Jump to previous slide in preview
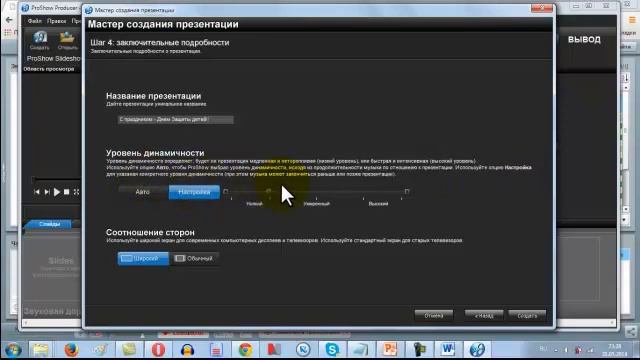Image resolution: width=640 pixels, height=360 pixels. [37, 192]
